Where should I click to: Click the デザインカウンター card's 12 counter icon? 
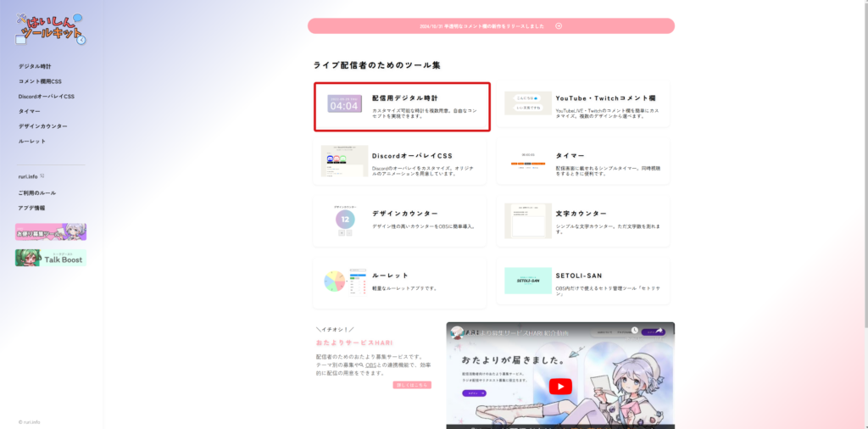pyautogui.click(x=345, y=220)
